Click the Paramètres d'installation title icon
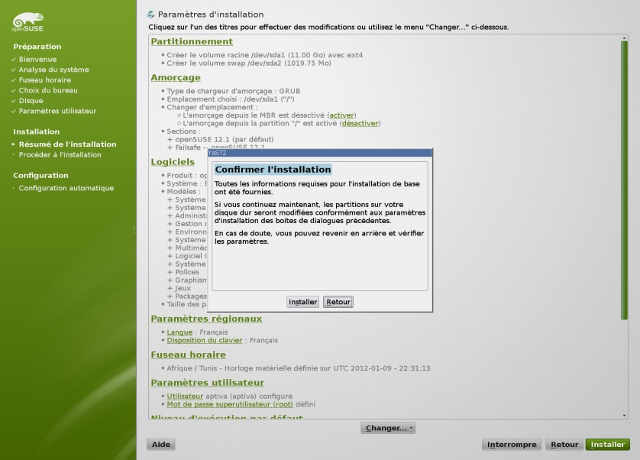 point(151,15)
